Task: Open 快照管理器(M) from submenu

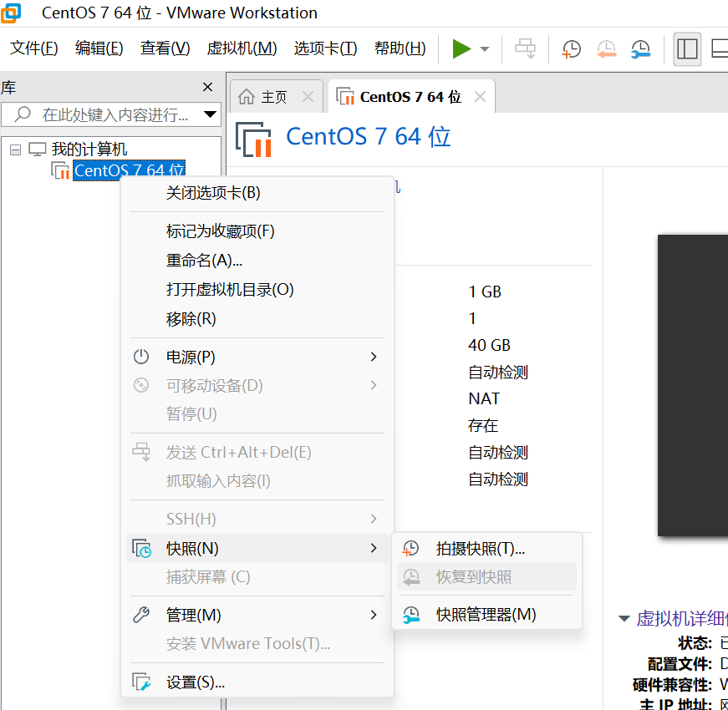Action: 486,615
